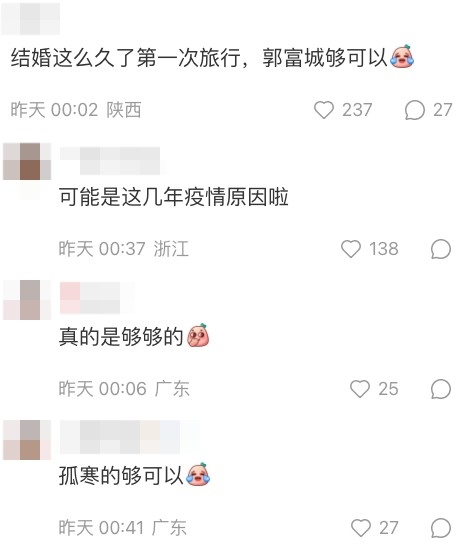
Task: Reply to the 00:06 广东 comment
Action: (x=441, y=389)
